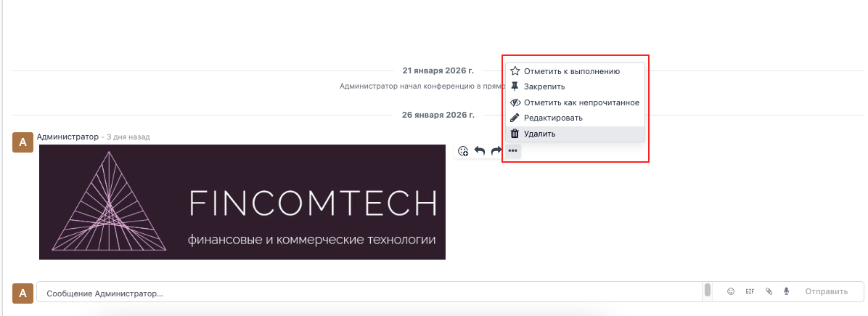Click the avatar beside the Администратор message
The image size is (868, 316).
(23, 142)
